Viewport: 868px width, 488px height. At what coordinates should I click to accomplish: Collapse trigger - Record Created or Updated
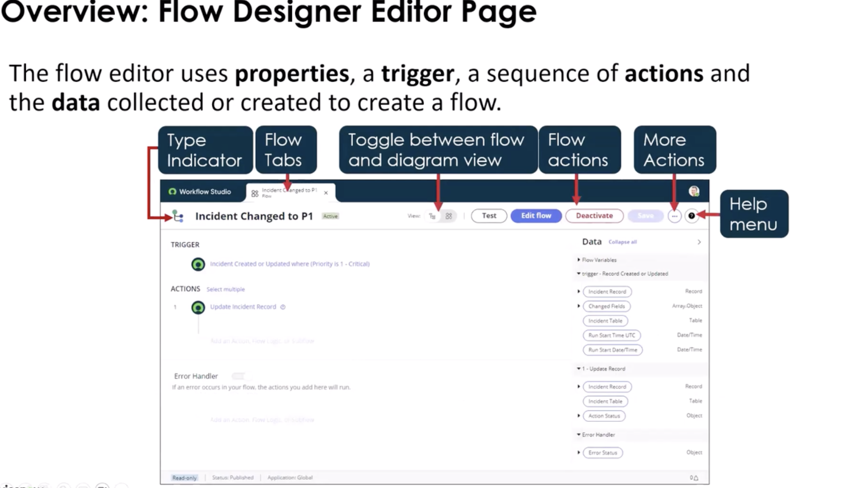click(x=579, y=274)
